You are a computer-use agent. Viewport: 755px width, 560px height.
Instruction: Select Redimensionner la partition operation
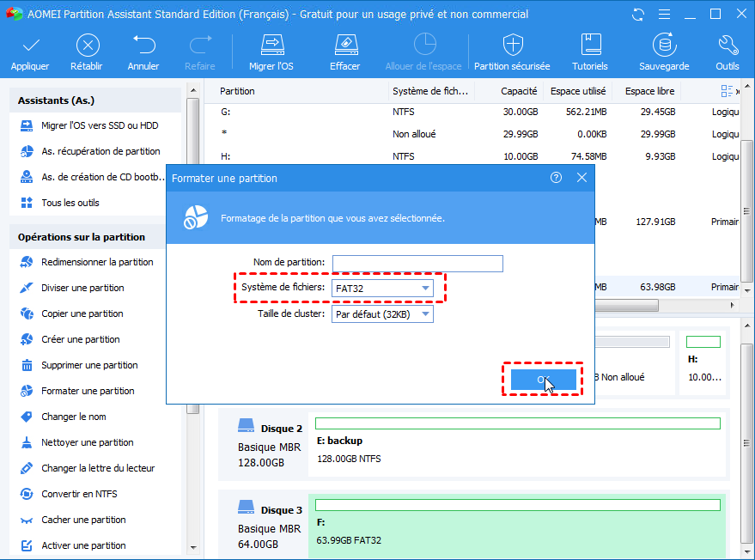pos(87,262)
